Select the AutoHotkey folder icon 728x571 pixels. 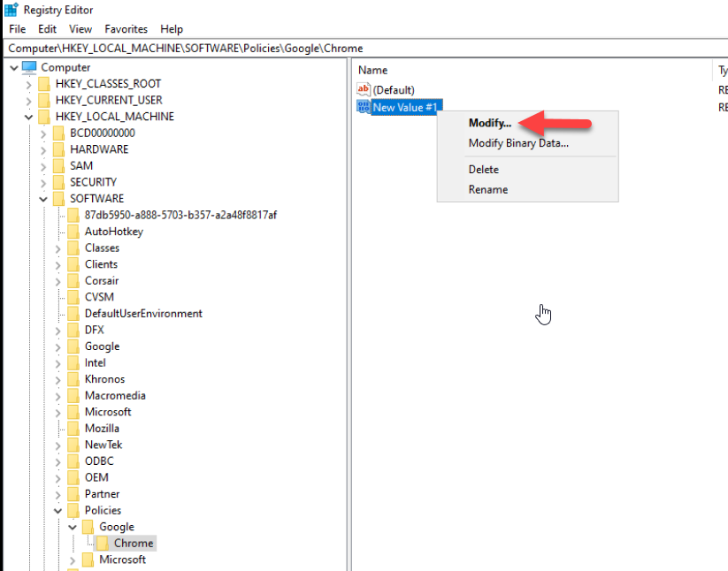click(73, 231)
